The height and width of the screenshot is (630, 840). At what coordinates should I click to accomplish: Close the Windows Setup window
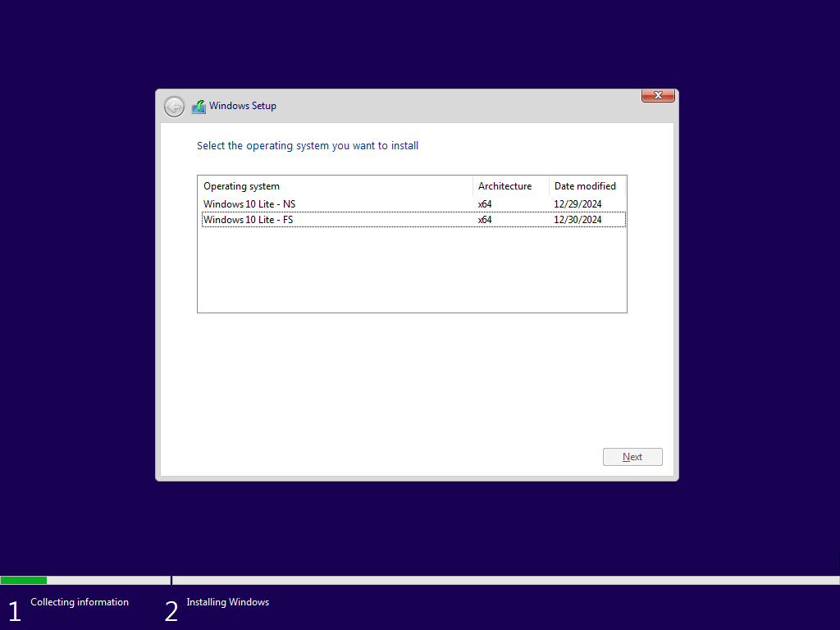coord(657,95)
